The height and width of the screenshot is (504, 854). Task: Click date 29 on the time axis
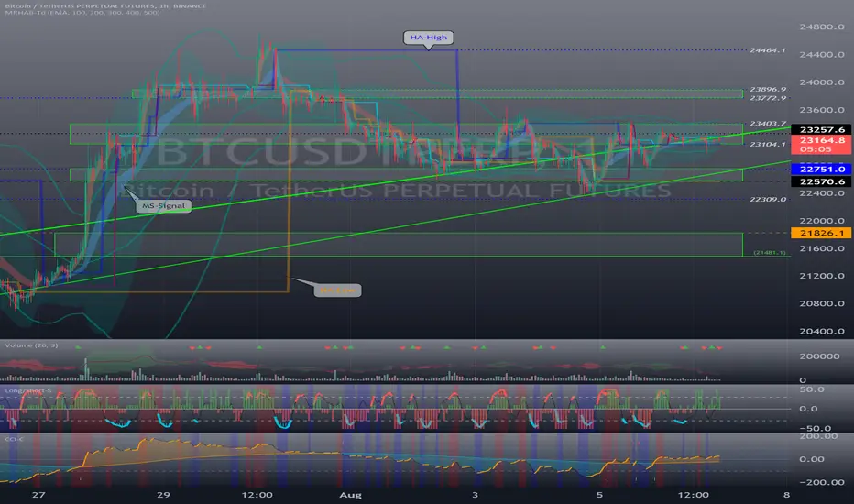tap(163, 495)
